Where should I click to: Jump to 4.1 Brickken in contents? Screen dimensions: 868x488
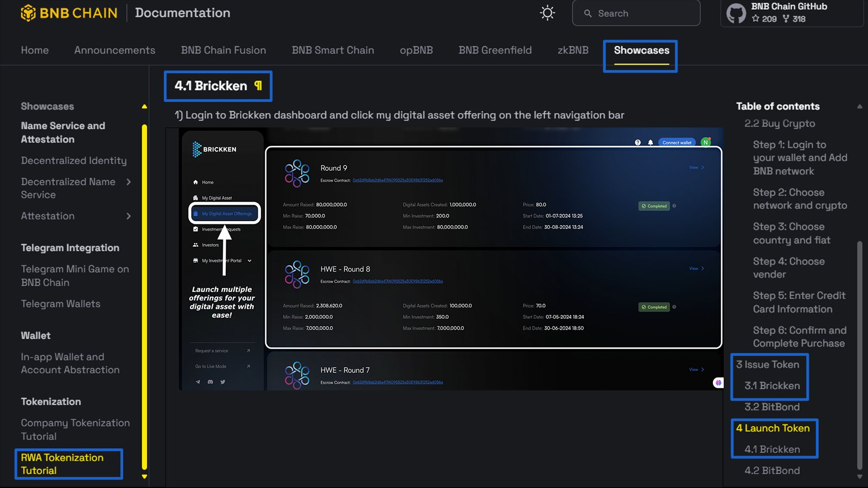click(772, 450)
